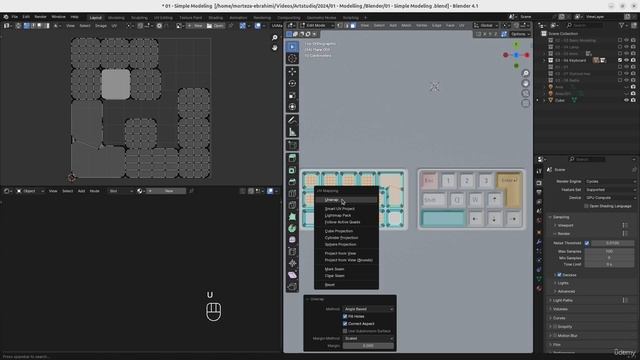Open the Edit Mode dropdown
The image size is (640, 360).
(317, 25)
